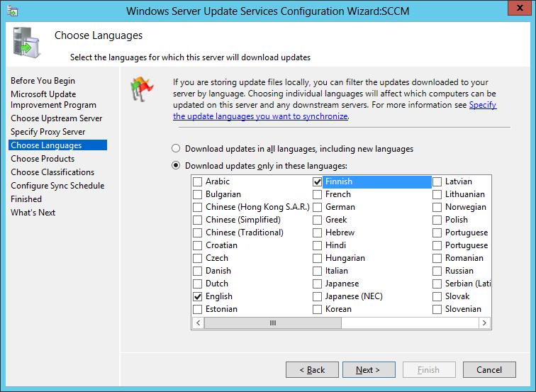This screenshot has width=536, height=392.
Task: Check the Czech language box
Action: coord(198,258)
